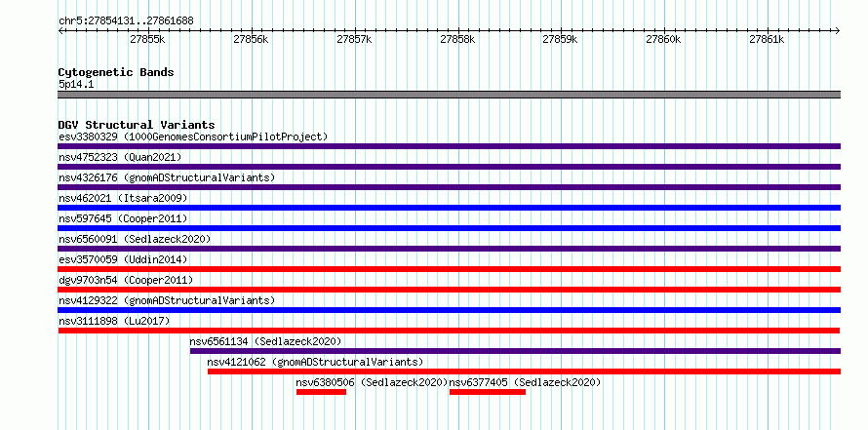Click the nsv6380506 (Sedlazeck2020) label
Screen dimensions: 868x430
372,382
